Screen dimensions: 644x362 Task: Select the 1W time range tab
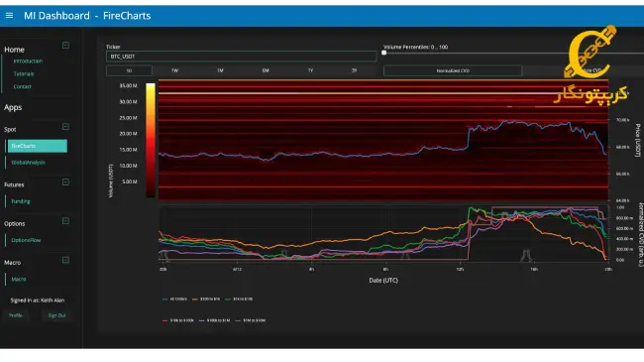[x=174, y=70]
